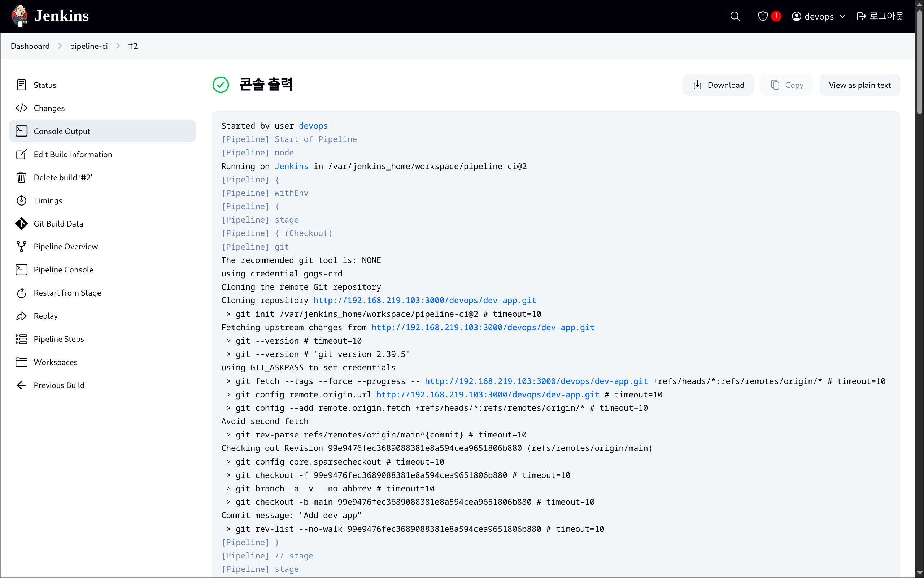Viewport: 924px width, 578px height.
Task: Click the Restart from Stage circular arrow icon
Action: click(x=21, y=293)
